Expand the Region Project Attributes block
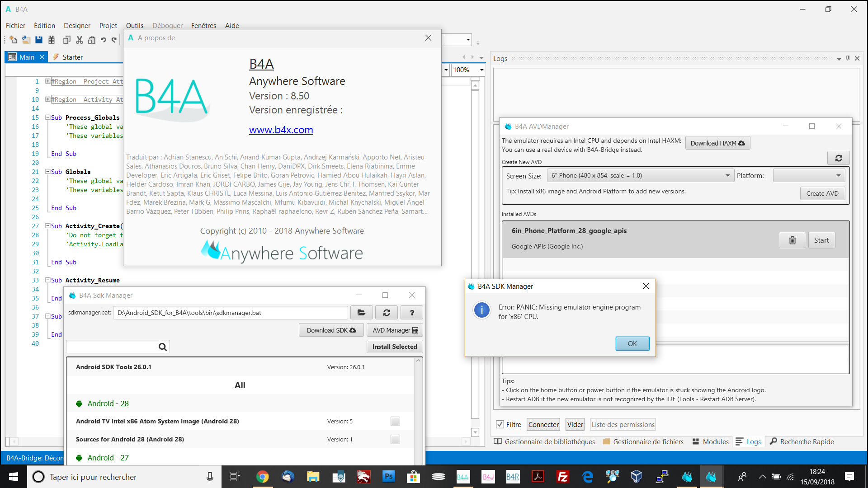This screenshot has height=488, width=868. tap(48, 81)
